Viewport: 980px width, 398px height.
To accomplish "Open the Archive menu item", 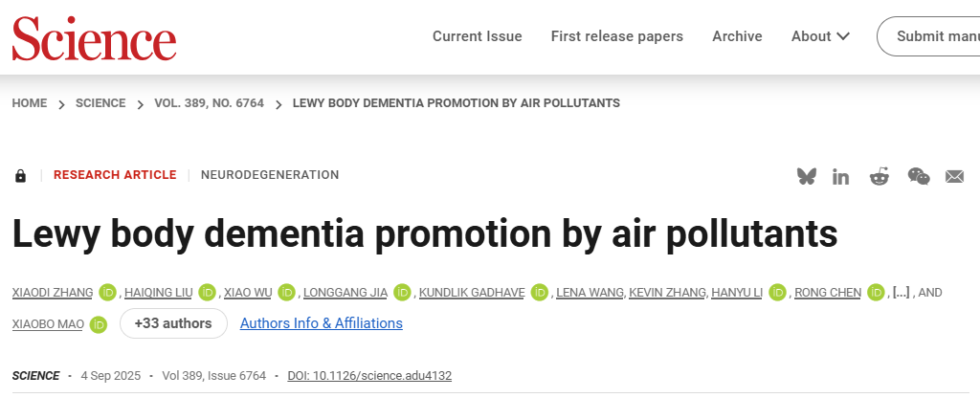I will [737, 36].
